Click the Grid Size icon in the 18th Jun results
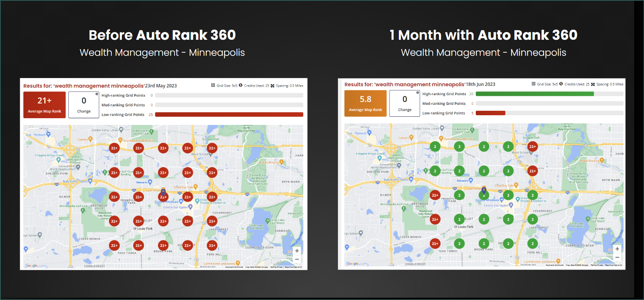The height and width of the screenshot is (300, 644). (534, 84)
